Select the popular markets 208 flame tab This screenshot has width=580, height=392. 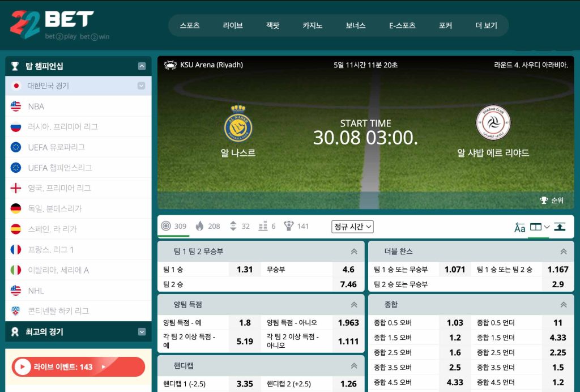(x=208, y=226)
